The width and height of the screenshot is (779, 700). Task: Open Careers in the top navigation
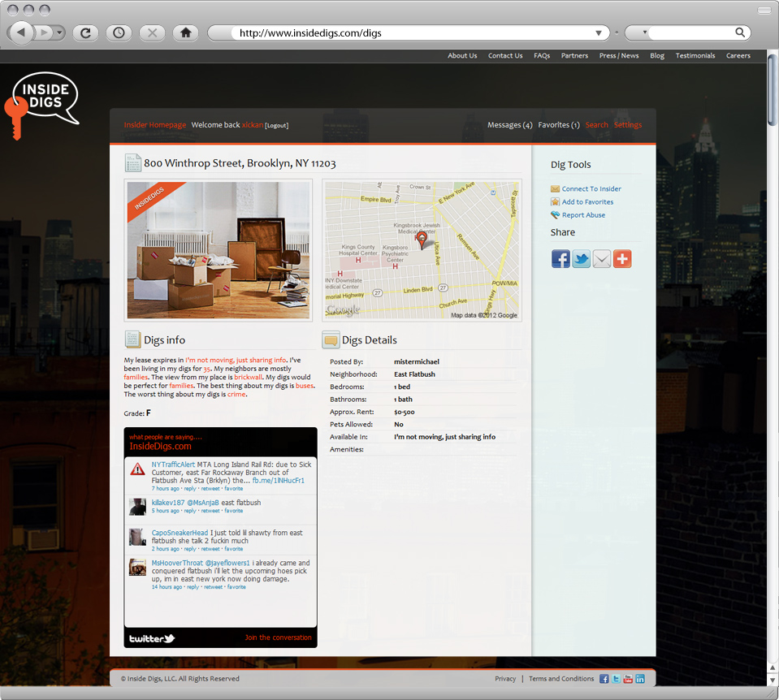[738, 56]
